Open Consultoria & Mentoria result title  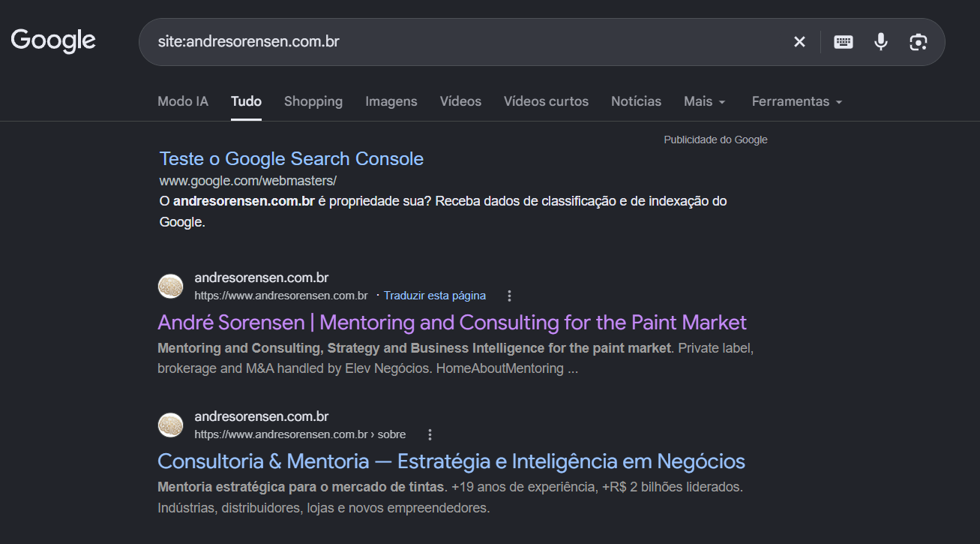coord(451,461)
